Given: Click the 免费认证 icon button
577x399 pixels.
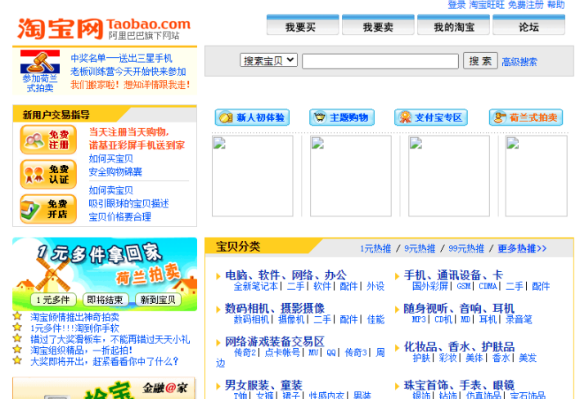Looking at the screenshot, I should tap(48, 174).
